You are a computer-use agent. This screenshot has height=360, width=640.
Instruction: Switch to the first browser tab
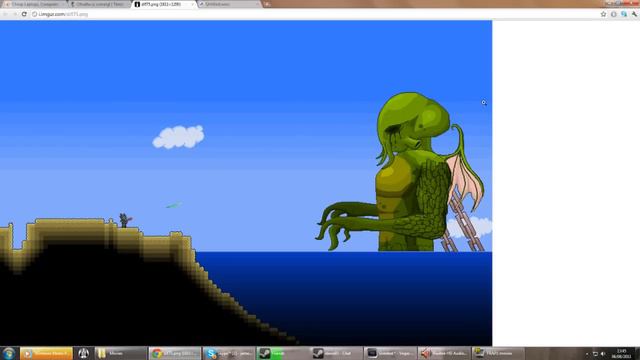34,4
